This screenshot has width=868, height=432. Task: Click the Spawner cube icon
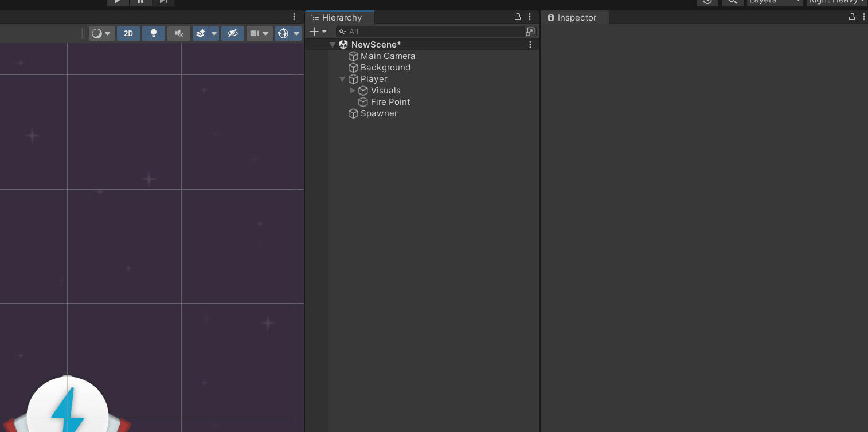tap(354, 113)
